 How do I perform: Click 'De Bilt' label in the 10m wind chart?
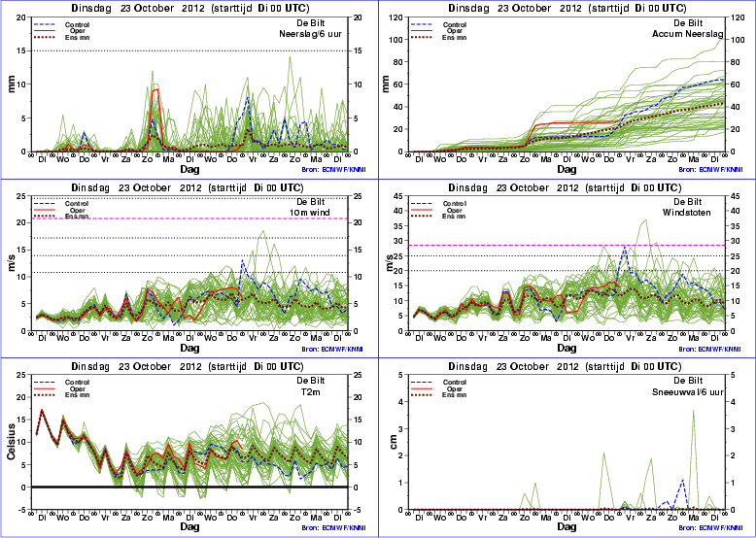click(311, 202)
